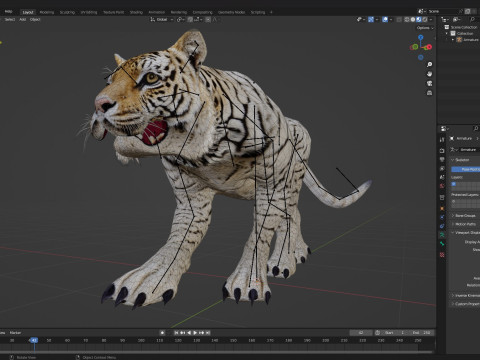Expand the Motion Paths panel
Screen dimensions: 480x360
pos(465,224)
